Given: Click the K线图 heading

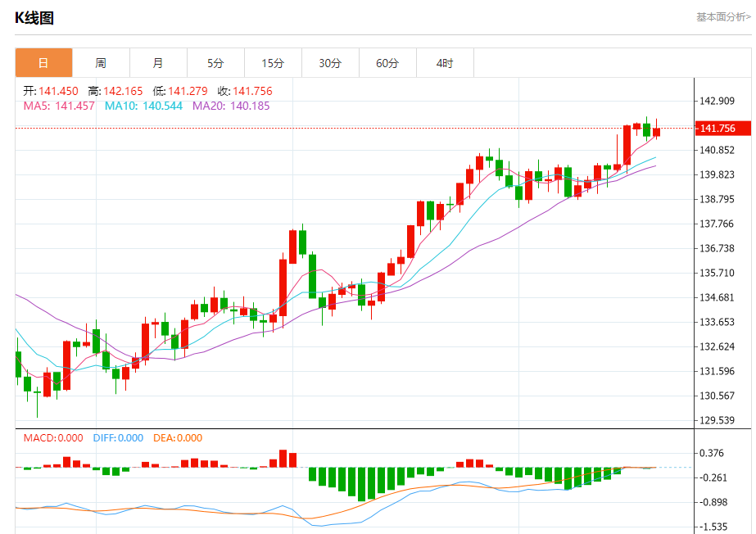Looking at the screenshot, I should 34,18.
